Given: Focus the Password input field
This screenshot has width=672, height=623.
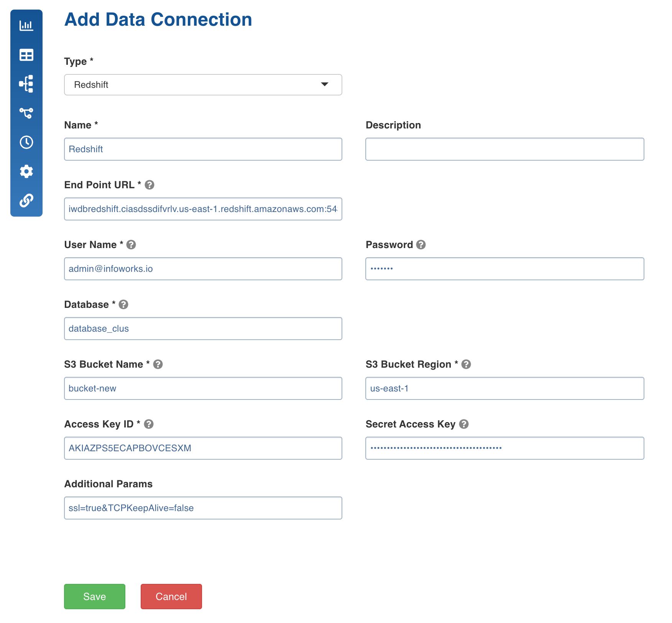Looking at the screenshot, I should (505, 269).
